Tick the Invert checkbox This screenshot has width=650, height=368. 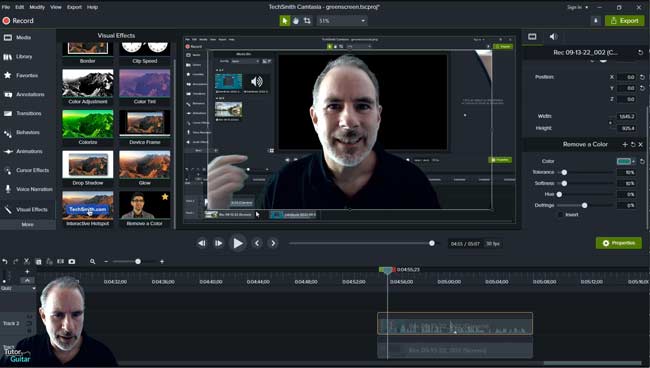click(560, 215)
